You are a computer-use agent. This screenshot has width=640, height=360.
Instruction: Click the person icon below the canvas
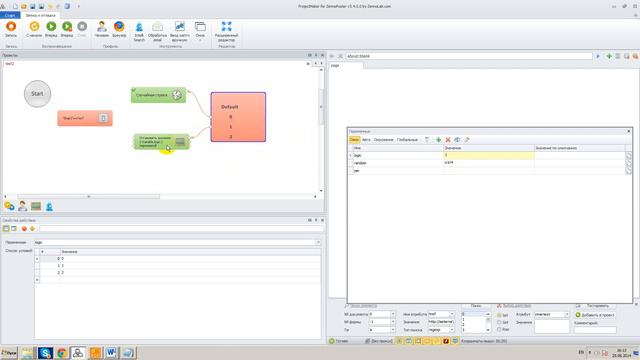click(x=22, y=207)
